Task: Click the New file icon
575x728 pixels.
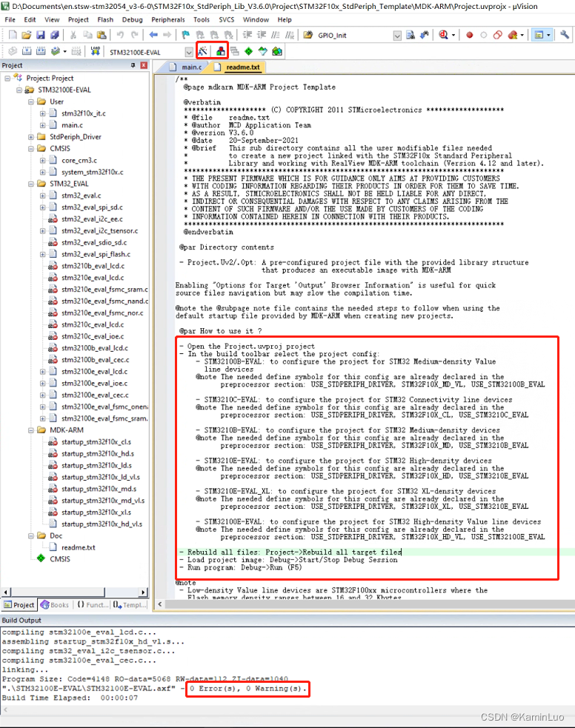Action: [13, 35]
